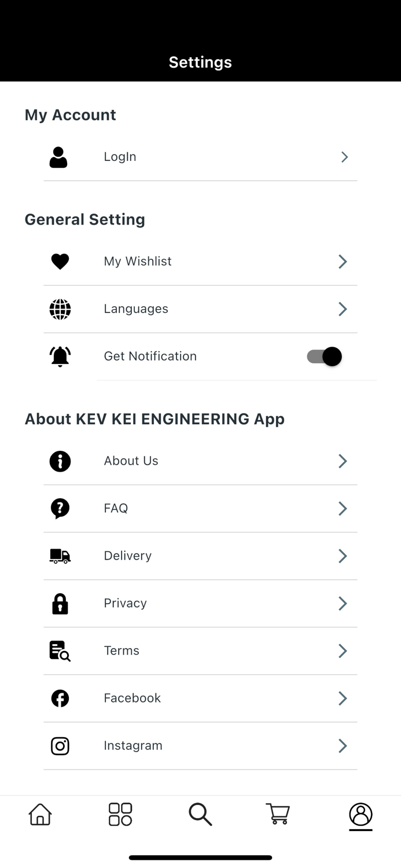Image resolution: width=401 pixels, height=868 pixels.
Task: Tap the Instagram logo icon
Action: 60,746
